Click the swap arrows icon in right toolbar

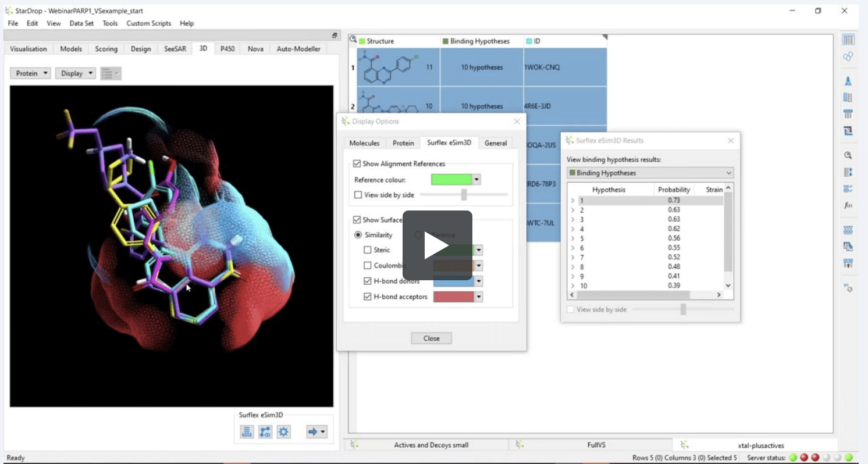(x=848, y=131)
